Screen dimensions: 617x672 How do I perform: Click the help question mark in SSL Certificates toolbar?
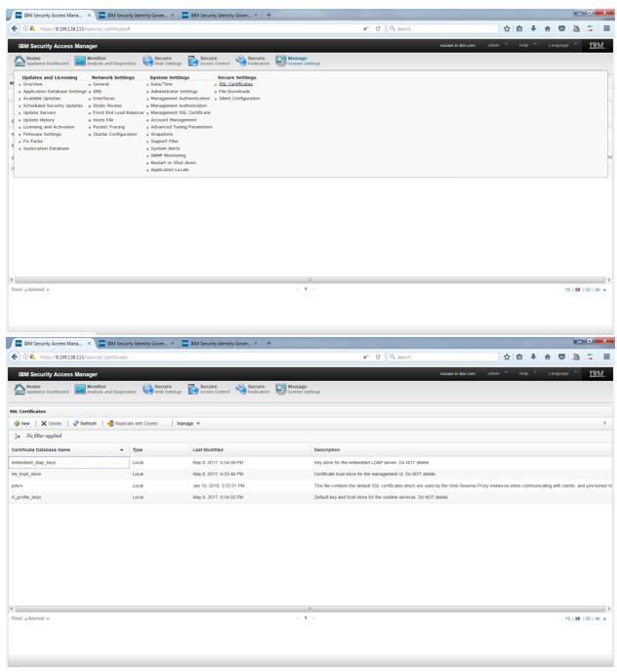point(604,424)
